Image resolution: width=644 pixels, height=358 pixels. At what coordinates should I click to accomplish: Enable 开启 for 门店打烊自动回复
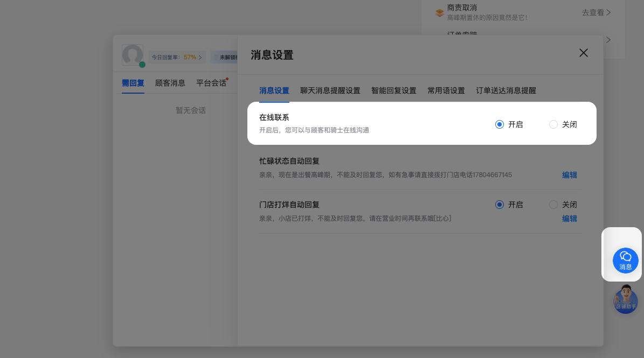(x=500, y=205)
